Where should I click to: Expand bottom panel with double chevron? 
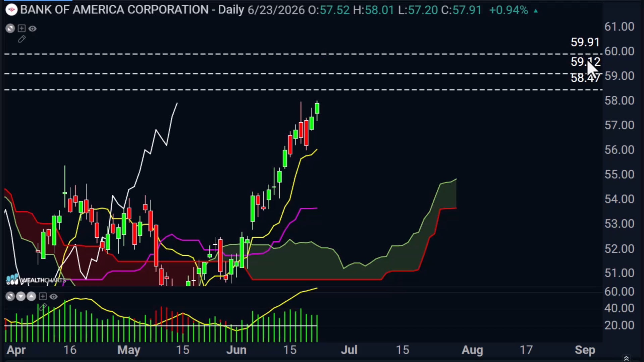tap(626, 358)
